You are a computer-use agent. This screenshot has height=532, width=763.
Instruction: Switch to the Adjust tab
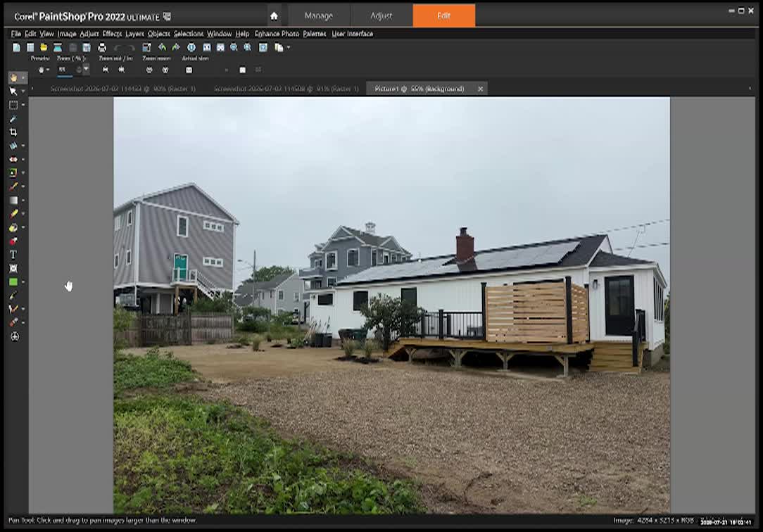point(381,15)
